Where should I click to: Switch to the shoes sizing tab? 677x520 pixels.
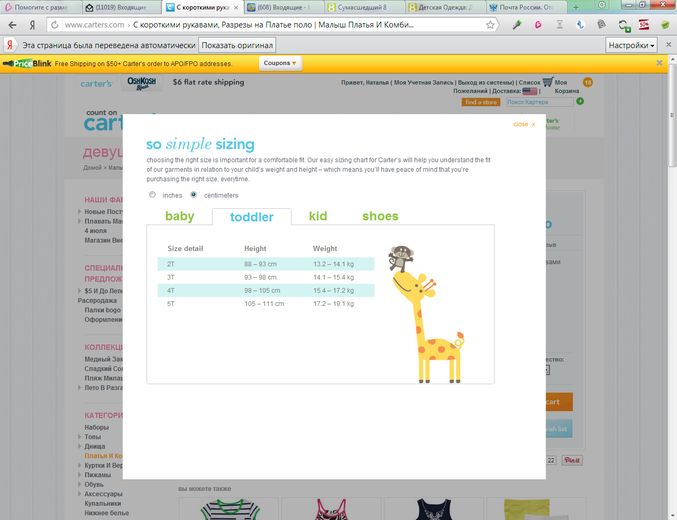(x=380, y=216)
